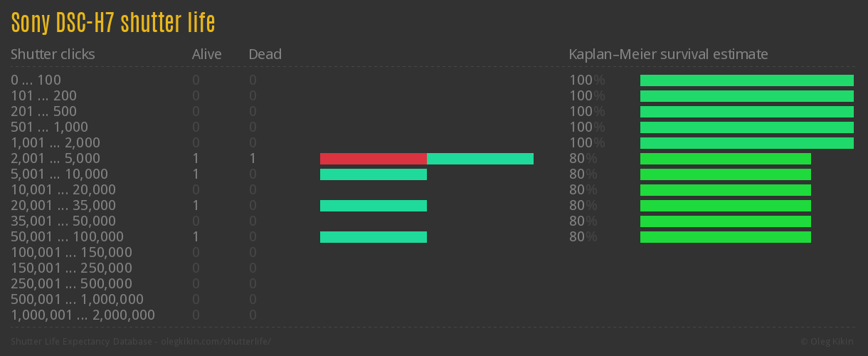Click the alive bar for 20,001–35,000 row

(x=373, y=206)
